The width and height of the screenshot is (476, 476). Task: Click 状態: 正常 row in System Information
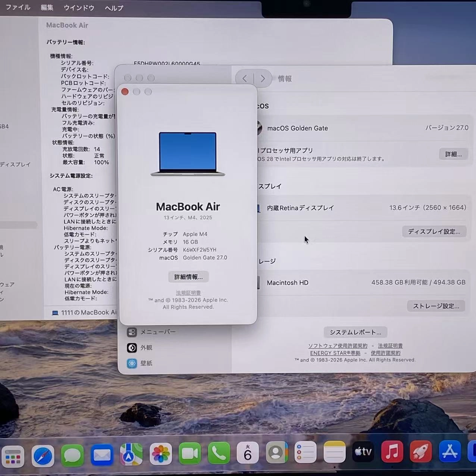coord(84,156)
